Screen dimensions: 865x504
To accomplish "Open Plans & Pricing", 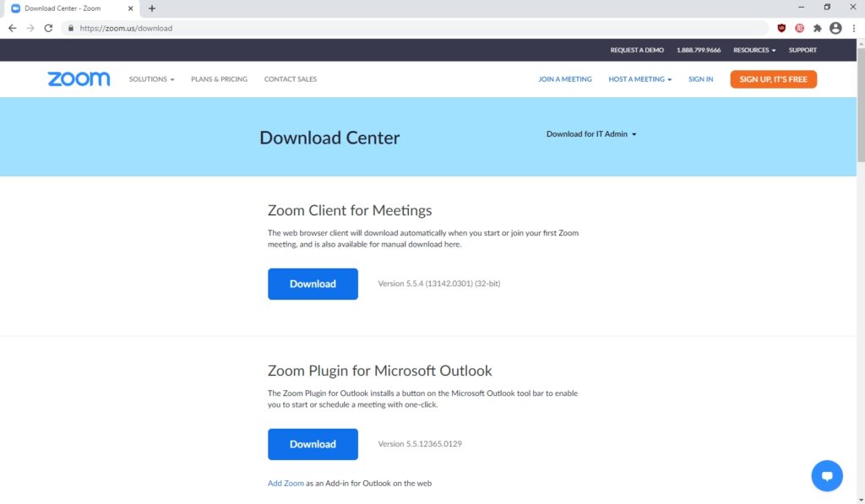I will click(219, 79).
